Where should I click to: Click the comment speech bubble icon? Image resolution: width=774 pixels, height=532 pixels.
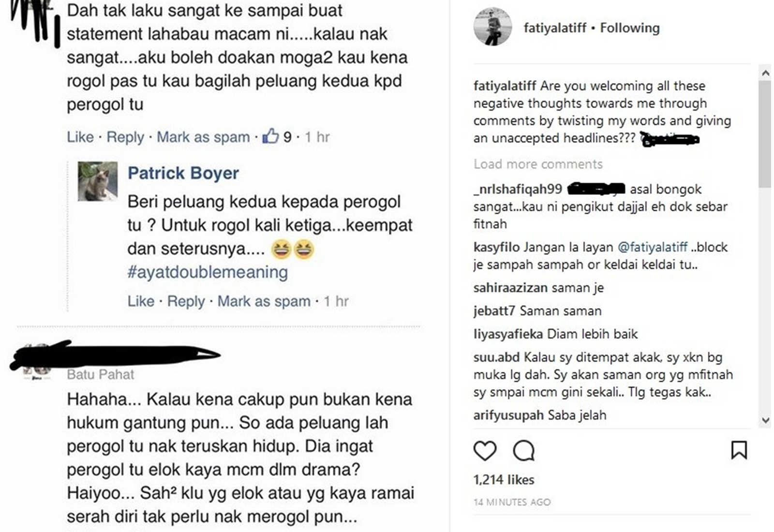(523, 451)
